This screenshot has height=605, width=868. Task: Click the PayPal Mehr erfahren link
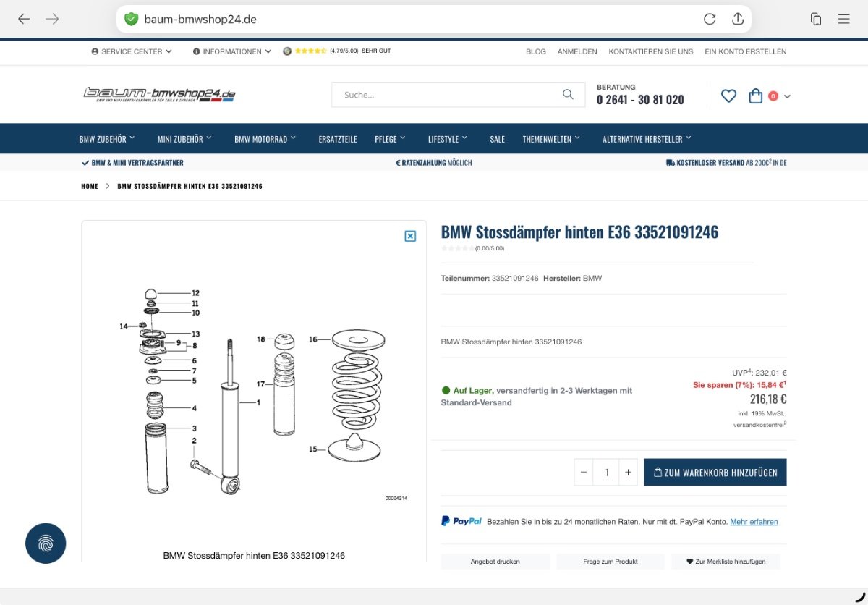tap(754, 521)
